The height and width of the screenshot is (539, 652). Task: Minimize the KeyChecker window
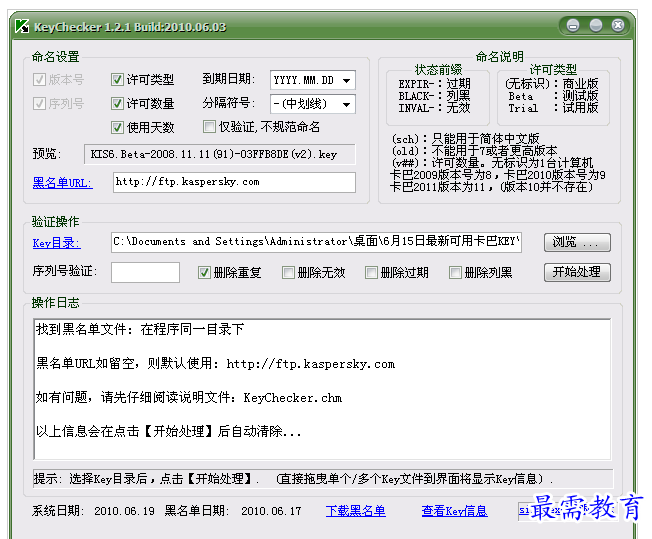point(573,26)
